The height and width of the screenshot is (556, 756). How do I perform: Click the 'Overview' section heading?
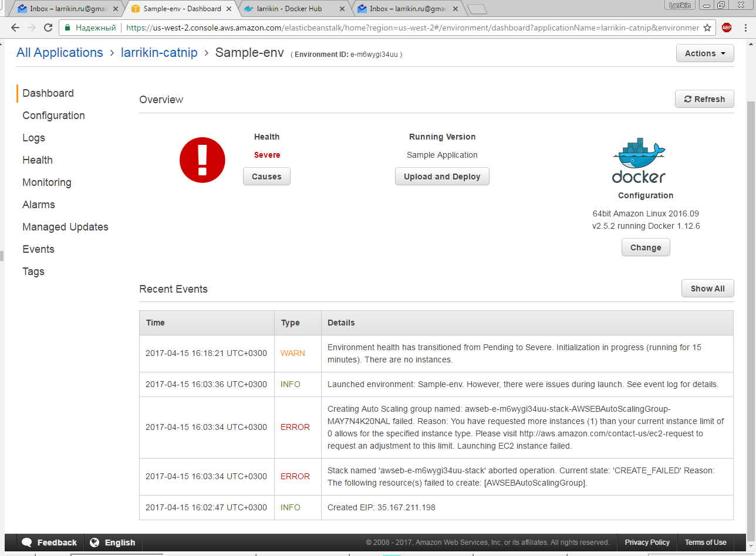[x=161, y=100]
